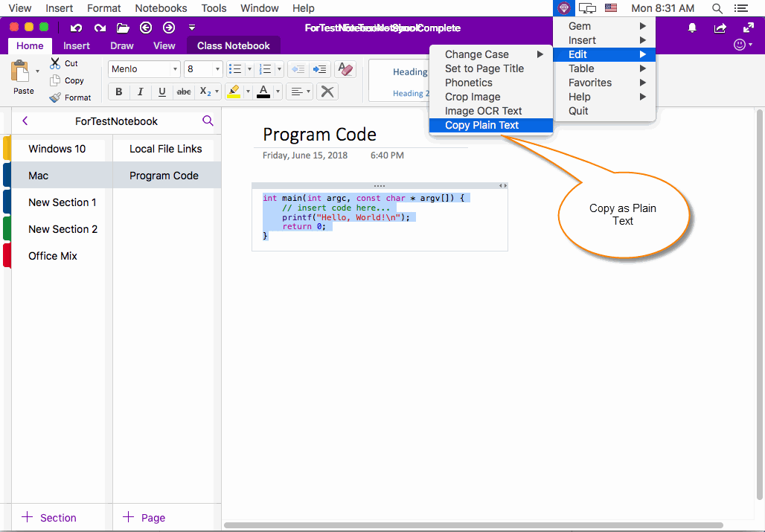This screenshot has width=765, height=532.
Task: Click the horizontal scrollbar below the page
Action: pyautogui.click(x=473, y=525)
